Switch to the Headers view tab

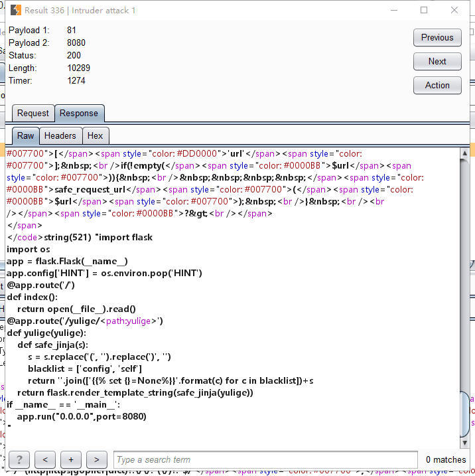click(60, 135)
